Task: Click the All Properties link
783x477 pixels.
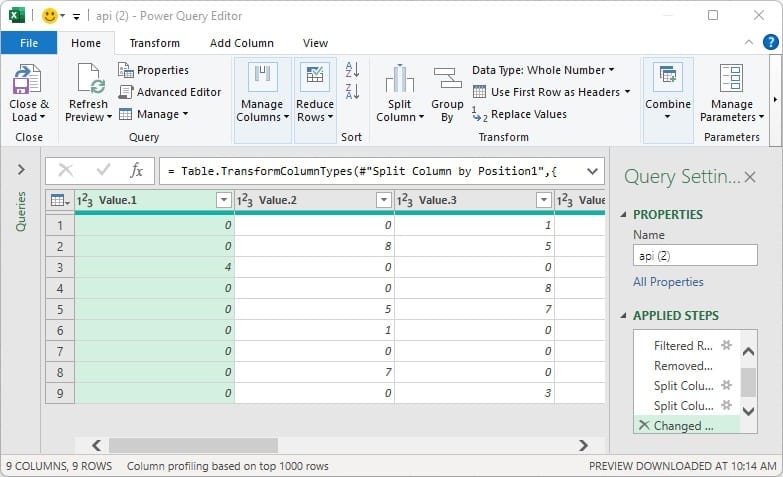Action: (x=668, y=282)
